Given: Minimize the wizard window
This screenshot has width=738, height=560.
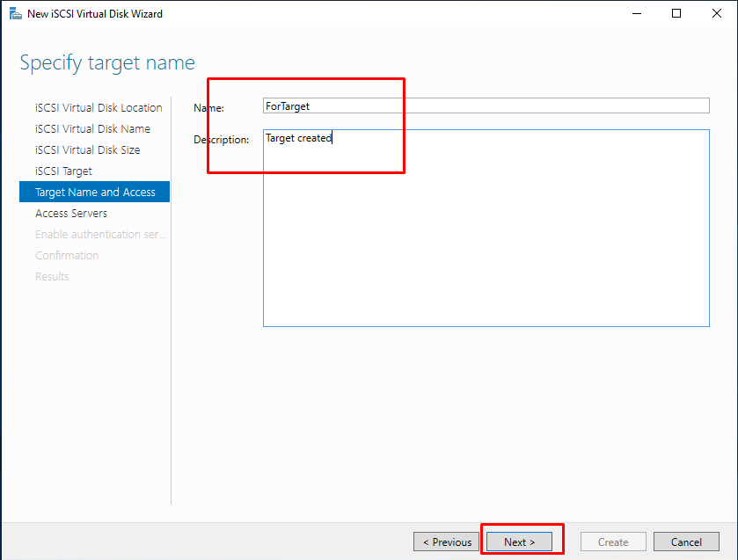Looking at the screenshot, I should [637, 14].
